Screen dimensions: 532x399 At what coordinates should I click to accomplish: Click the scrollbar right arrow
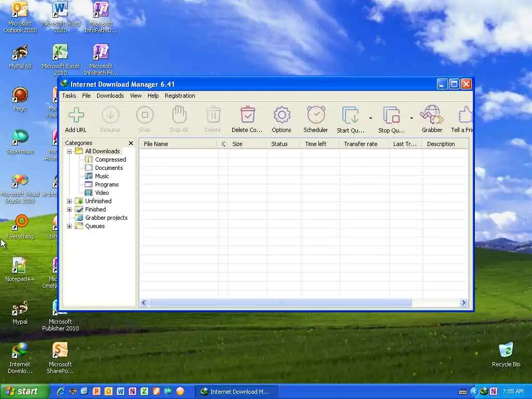point(463,303)
